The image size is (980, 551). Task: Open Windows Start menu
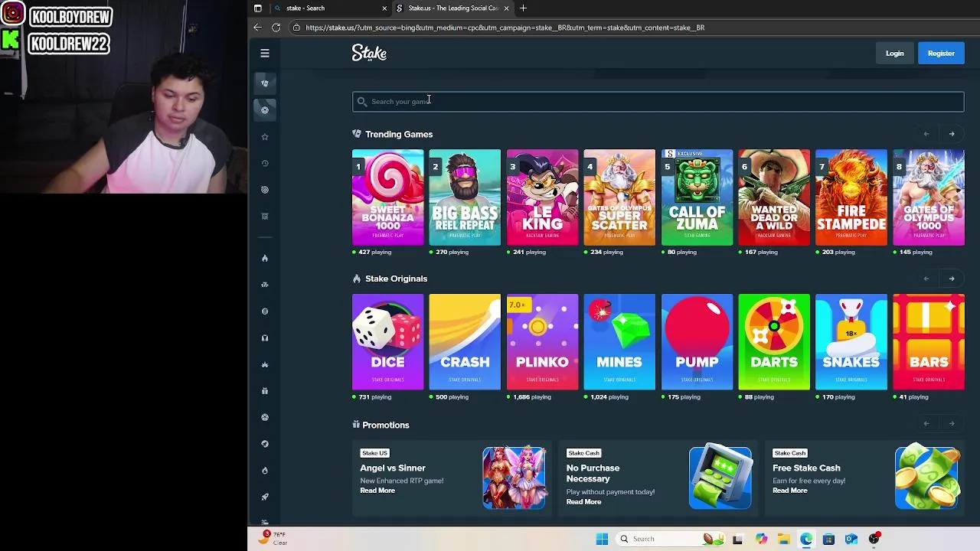pos(602,539)
